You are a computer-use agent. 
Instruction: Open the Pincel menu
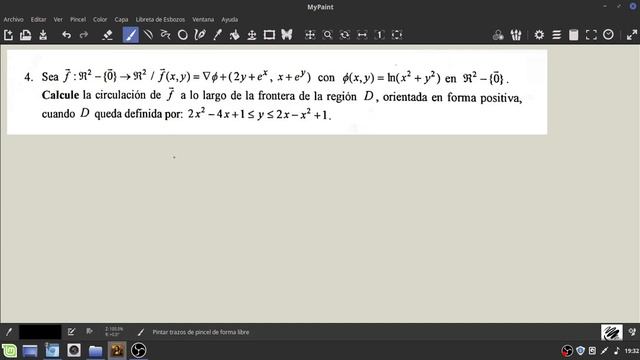click(x=78, y=20)
